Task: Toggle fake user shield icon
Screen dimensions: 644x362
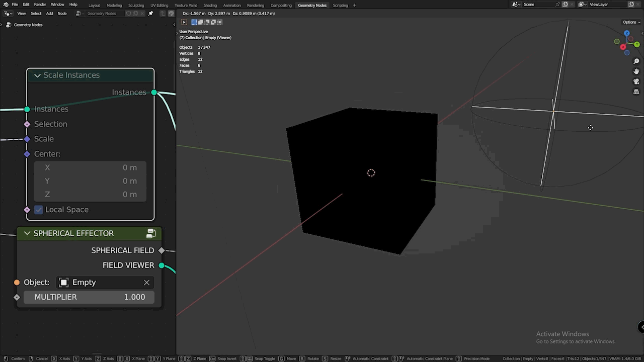Action: tap(128, 13)
